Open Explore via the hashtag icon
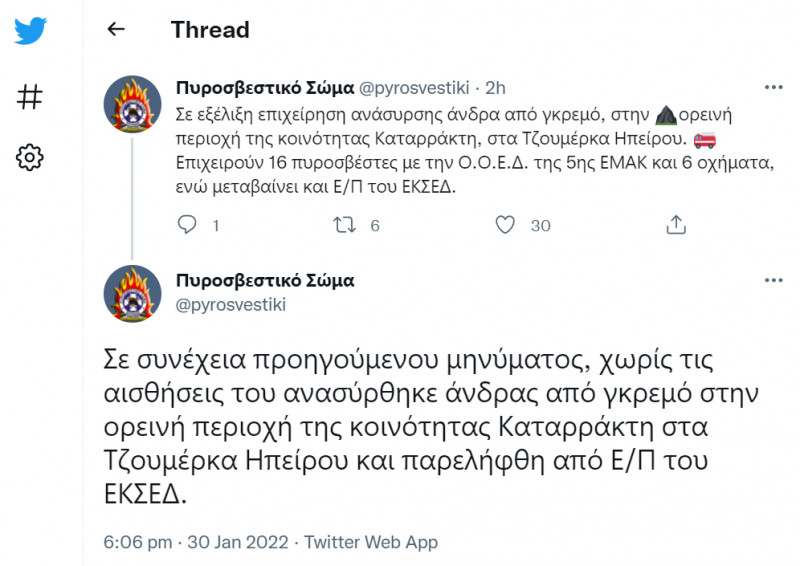 click(30, 97)
